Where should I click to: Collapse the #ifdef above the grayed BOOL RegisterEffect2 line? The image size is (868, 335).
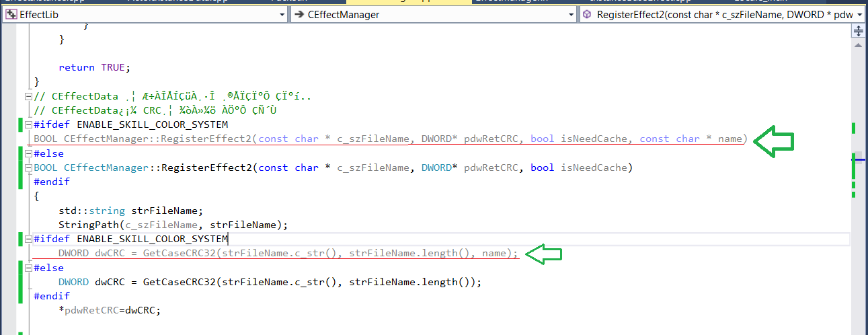28,124
